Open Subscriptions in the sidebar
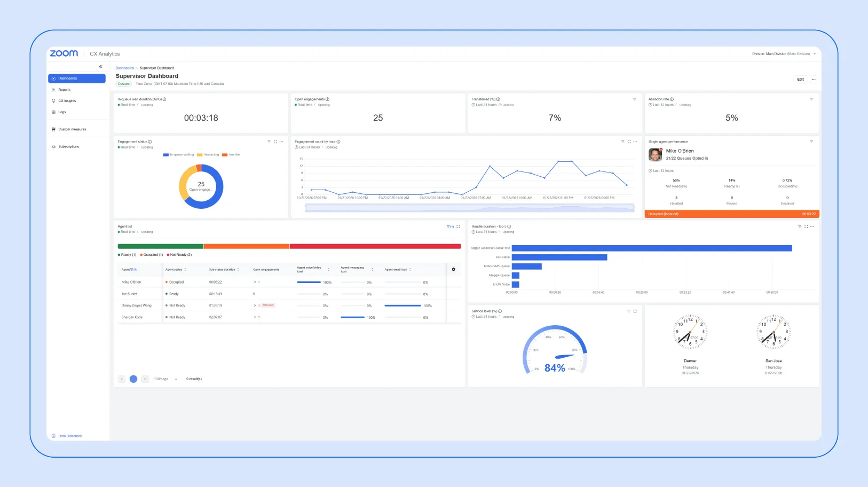The height and width of the screenshot is (487, 868). (x=68, y=146)
